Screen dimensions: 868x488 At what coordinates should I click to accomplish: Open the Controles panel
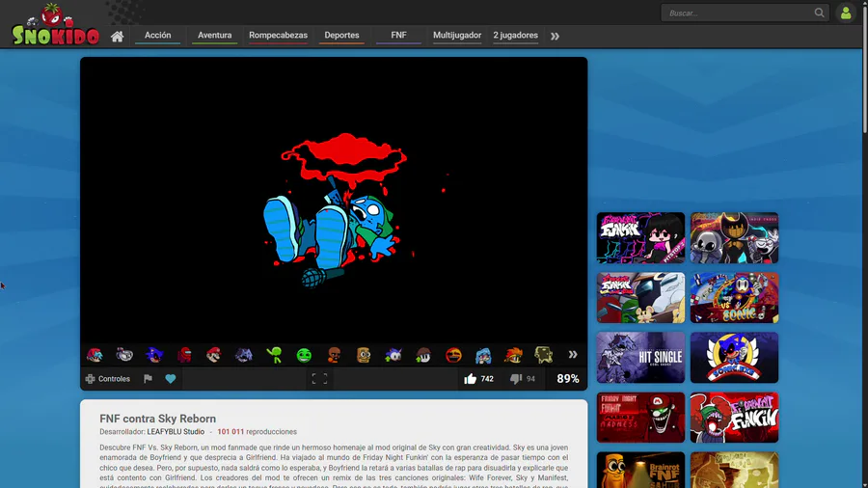pos(108,379)
